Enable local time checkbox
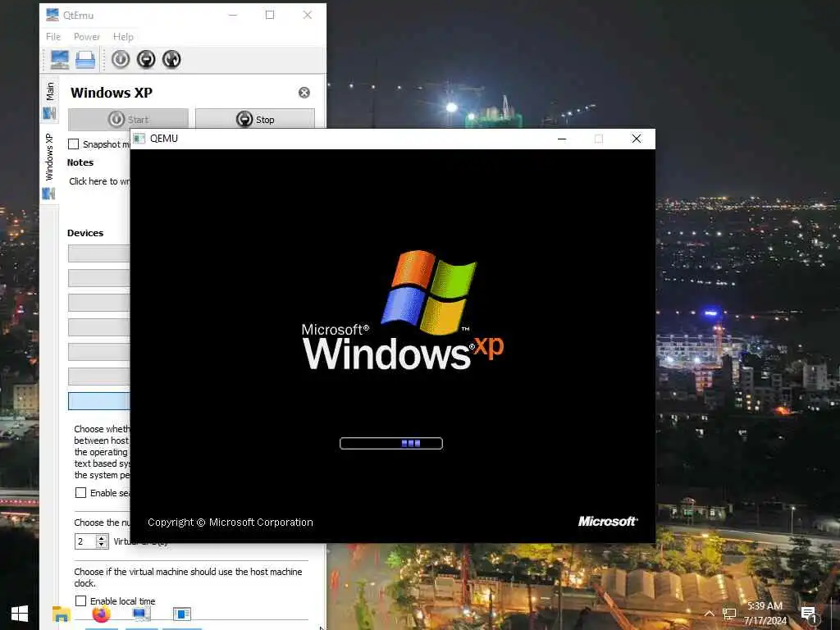 pos(81,601)
